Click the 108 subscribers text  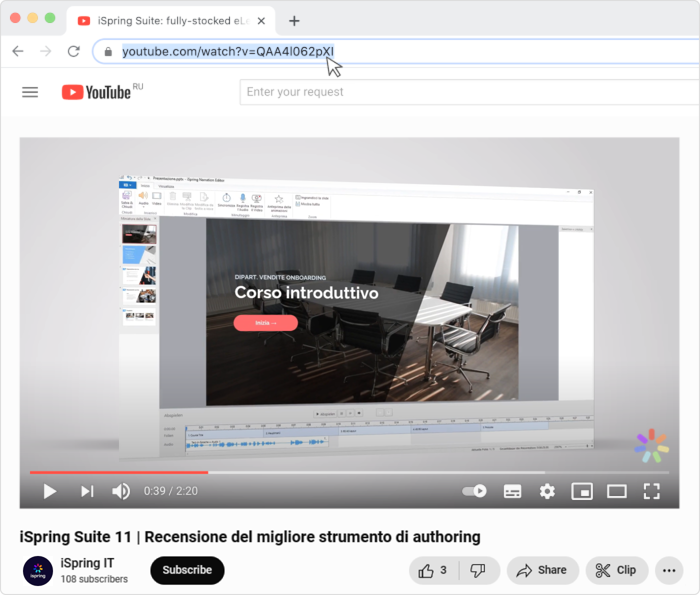[94, 579]
